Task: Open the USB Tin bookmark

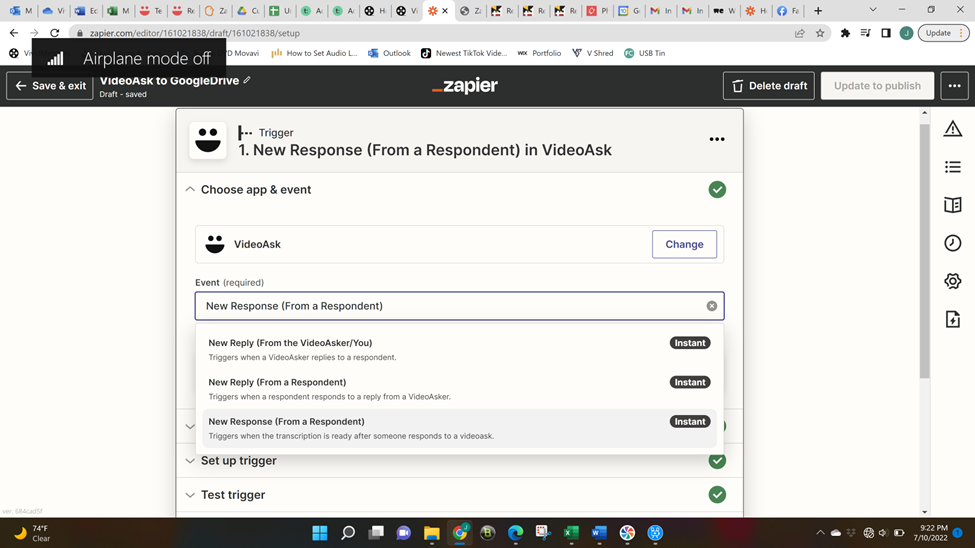Action: 645,53
